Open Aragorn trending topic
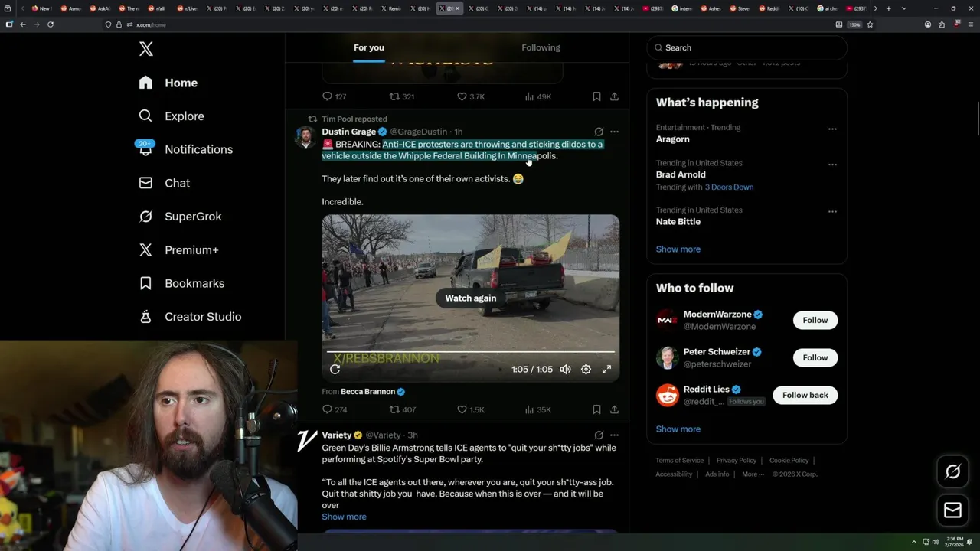 click(x=673, y=139)
